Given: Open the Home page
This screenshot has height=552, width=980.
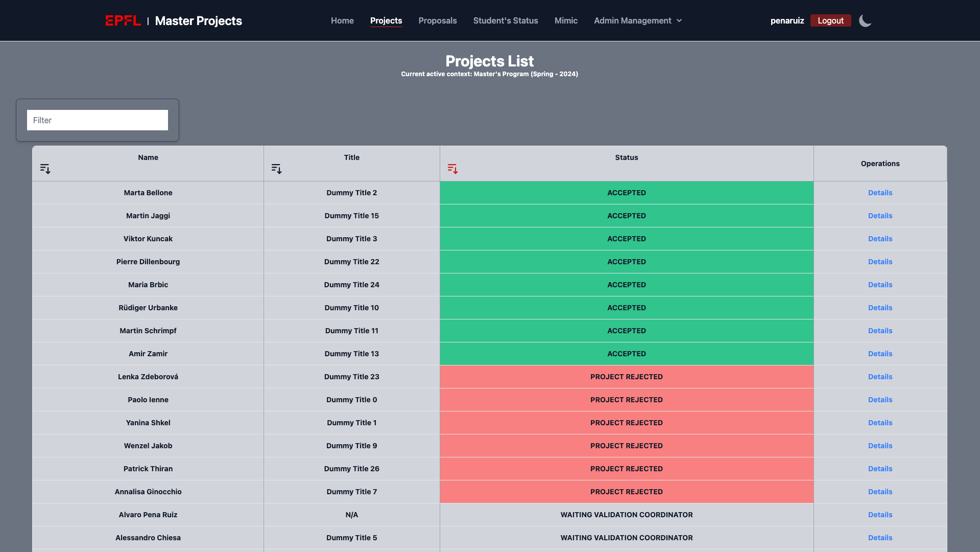Looking at the screenshot, I should coord(342,20).
